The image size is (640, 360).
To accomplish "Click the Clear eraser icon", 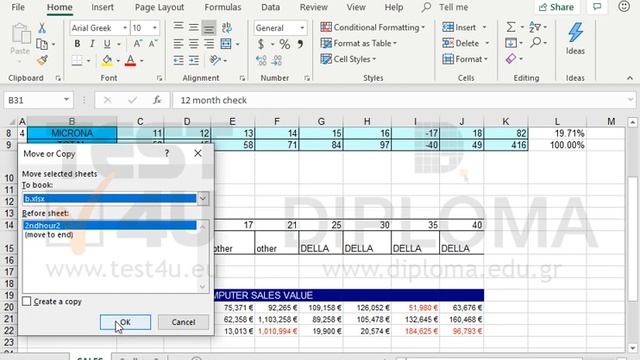I will [x=511, y=59].
